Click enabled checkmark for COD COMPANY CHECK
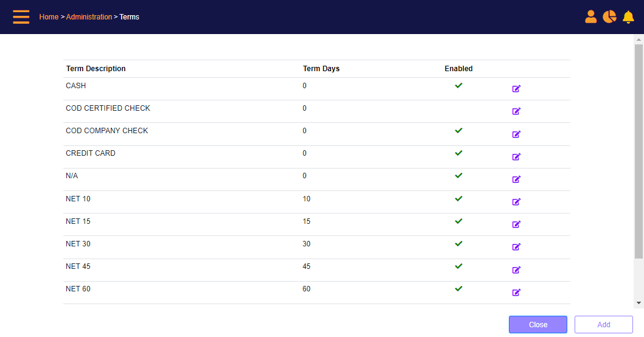644x337 pixels. [x=459, y=131]
